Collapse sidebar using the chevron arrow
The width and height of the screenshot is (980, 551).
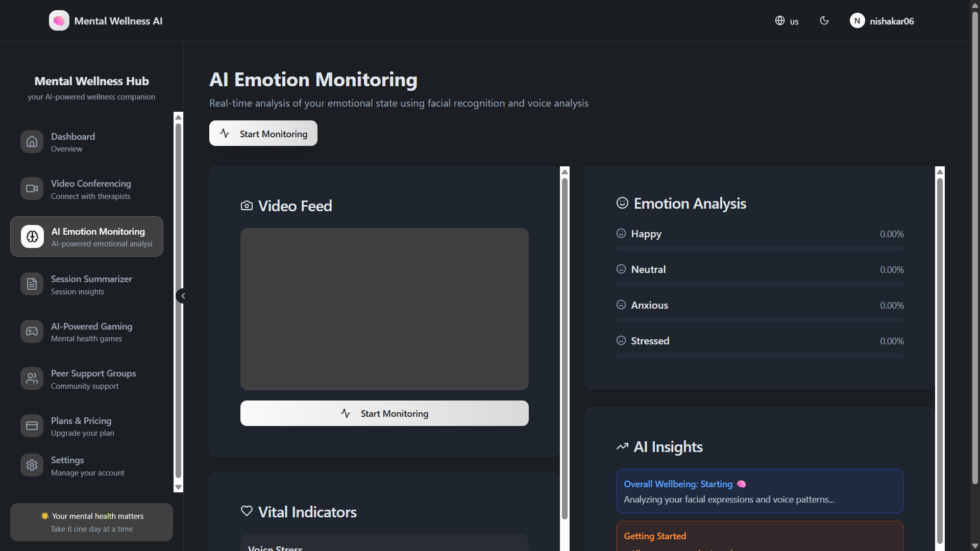183,296
